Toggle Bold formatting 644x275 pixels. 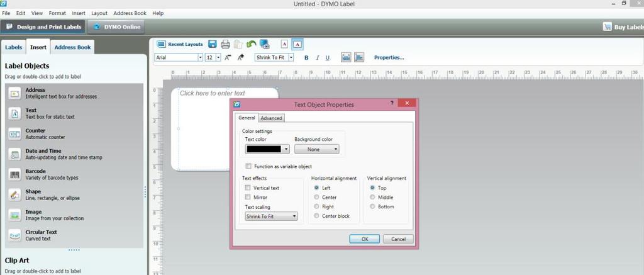coord(306,58)
